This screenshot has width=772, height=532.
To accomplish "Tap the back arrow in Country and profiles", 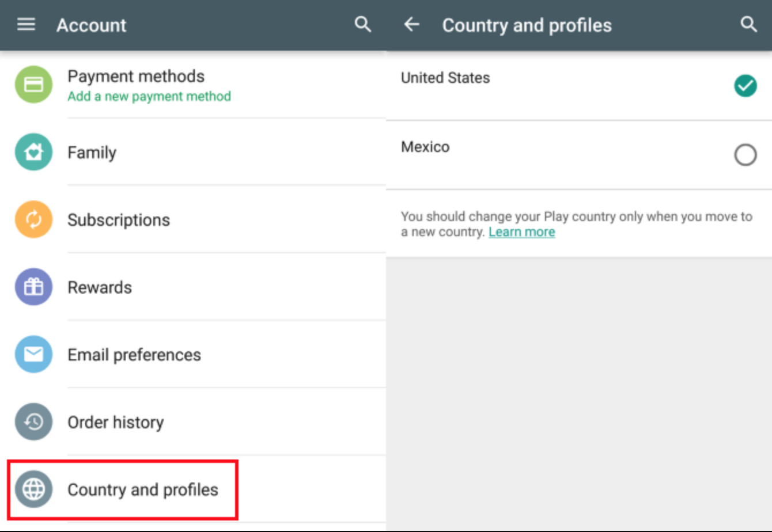I will coord(411,25).
